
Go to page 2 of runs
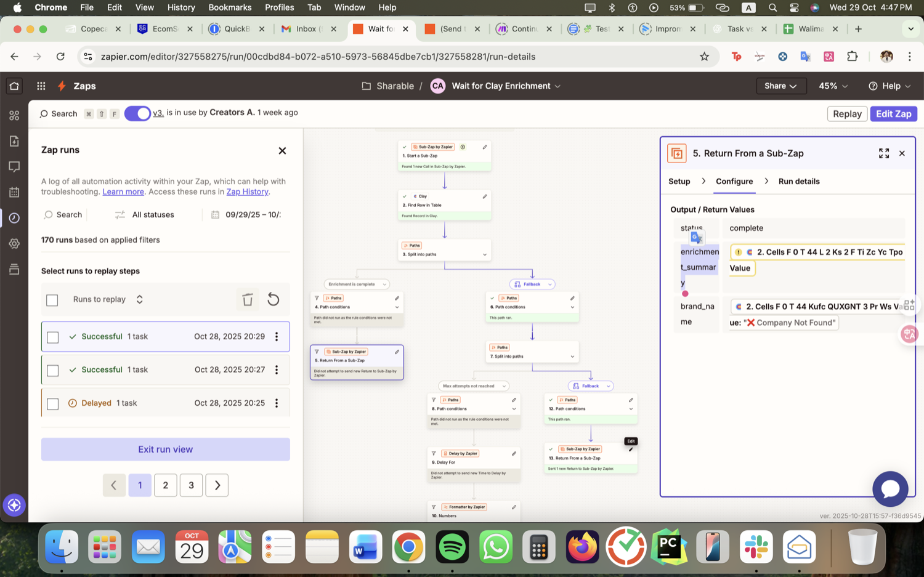(x=166, y=485)
